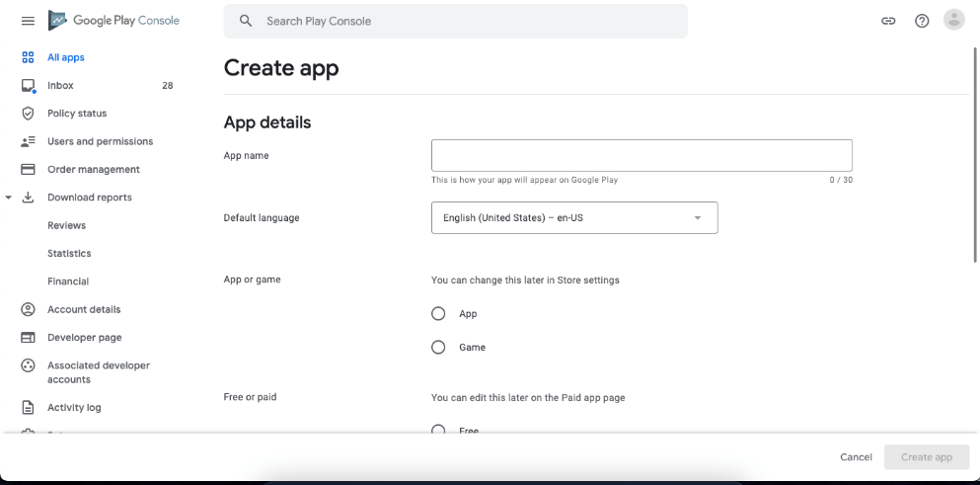Click the Create app button

tap(927, 457)
